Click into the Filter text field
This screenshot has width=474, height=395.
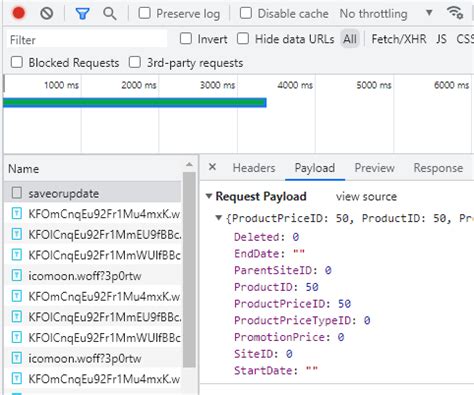[x=87, y=40]
